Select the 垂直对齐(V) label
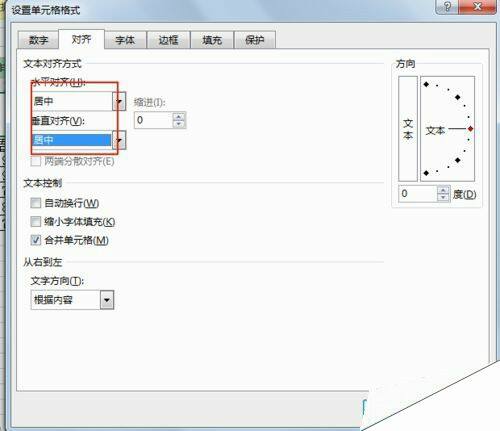 58,121
